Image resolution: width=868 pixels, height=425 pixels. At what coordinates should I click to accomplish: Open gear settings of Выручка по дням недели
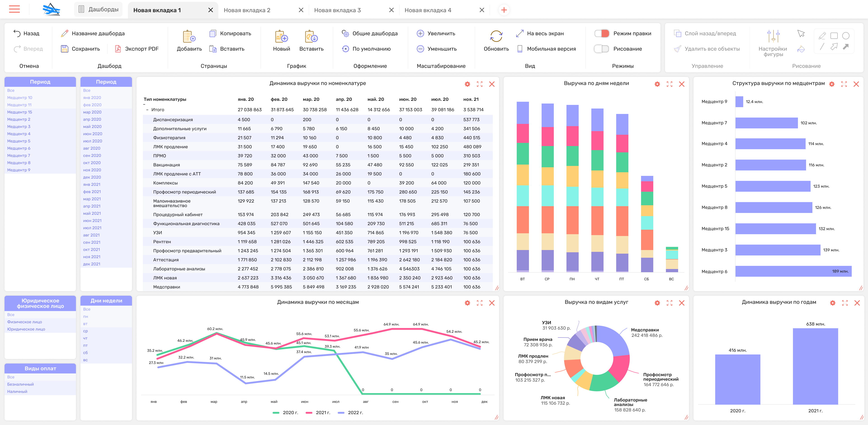click(657, 84)
